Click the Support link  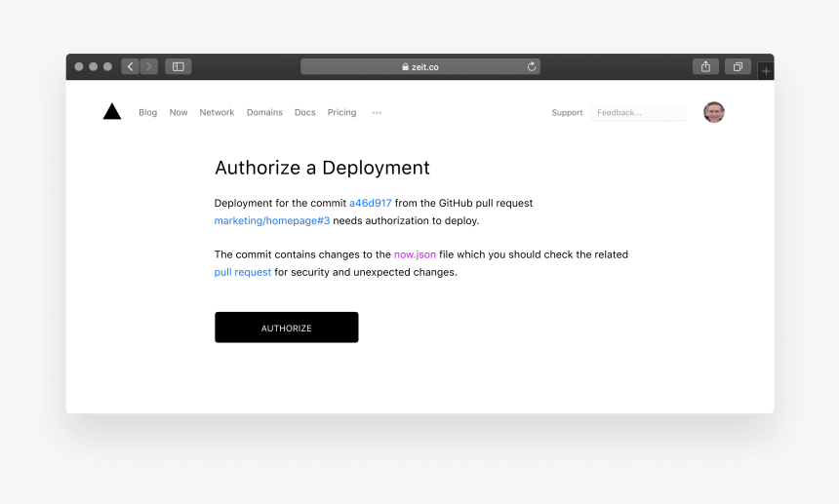567,113
